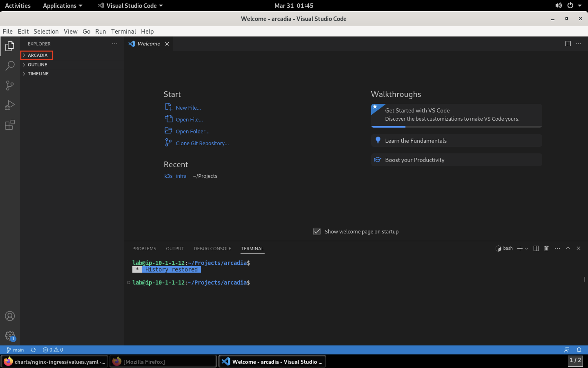Select the Welcome editor tab
Image resolution: width=588 pixels, height=368 pixels.
point(148,44)
